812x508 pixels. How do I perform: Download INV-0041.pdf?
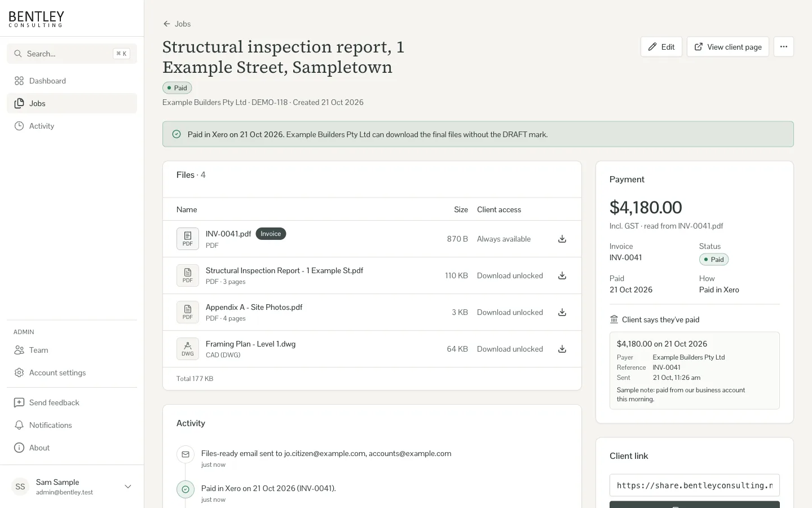562,239
